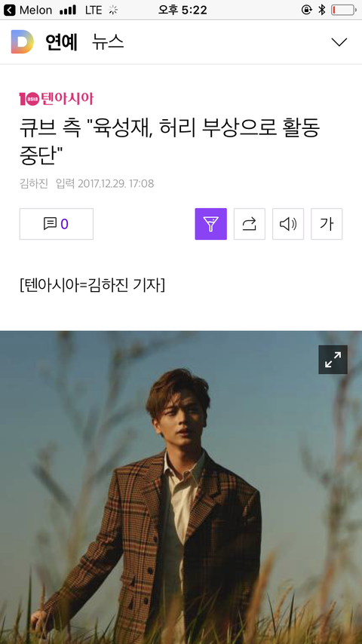Open font size settings 가 button
This screenshot has height=644, width=362.
click(x=327, y=224)
